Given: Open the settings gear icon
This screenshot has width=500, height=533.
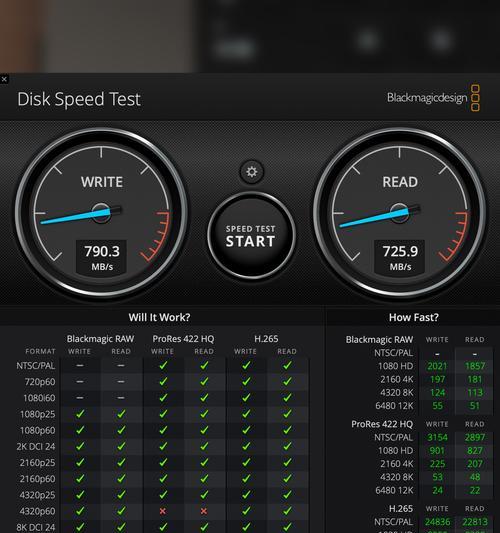Looking at the screenshot, I should tap(252, 172).
